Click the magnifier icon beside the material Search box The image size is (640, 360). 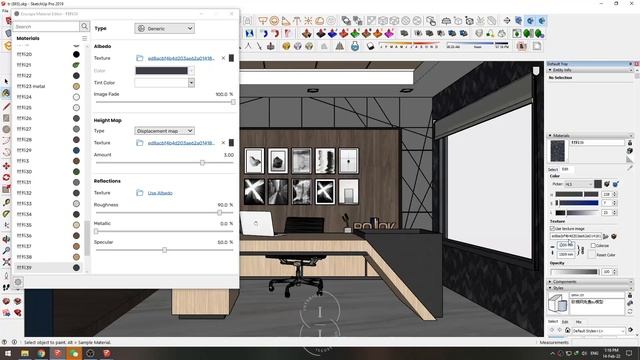coord(84,27)
